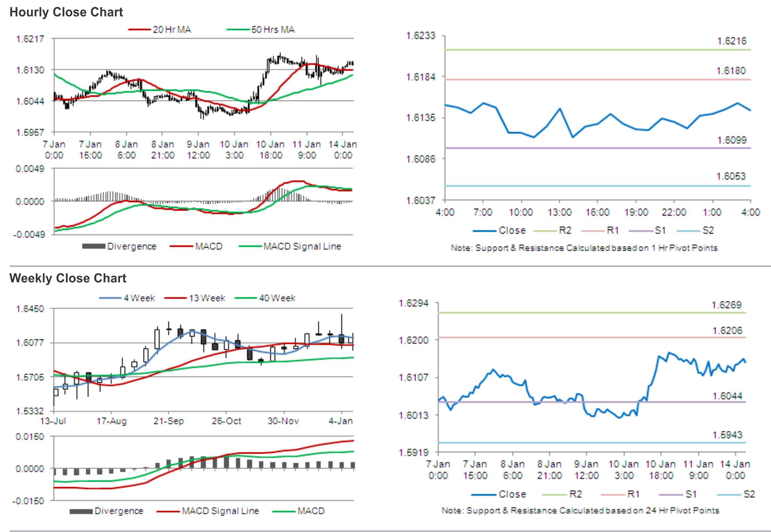Screen dimensions: 771x532
Task: Click the weekly MACD axis value 0.0150
Action: coord(30,437)
